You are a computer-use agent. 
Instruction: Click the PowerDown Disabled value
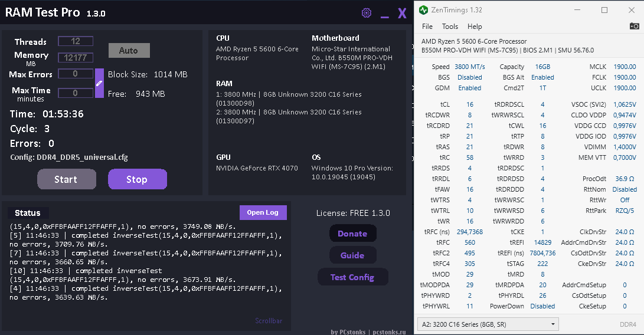click(542, 306)
